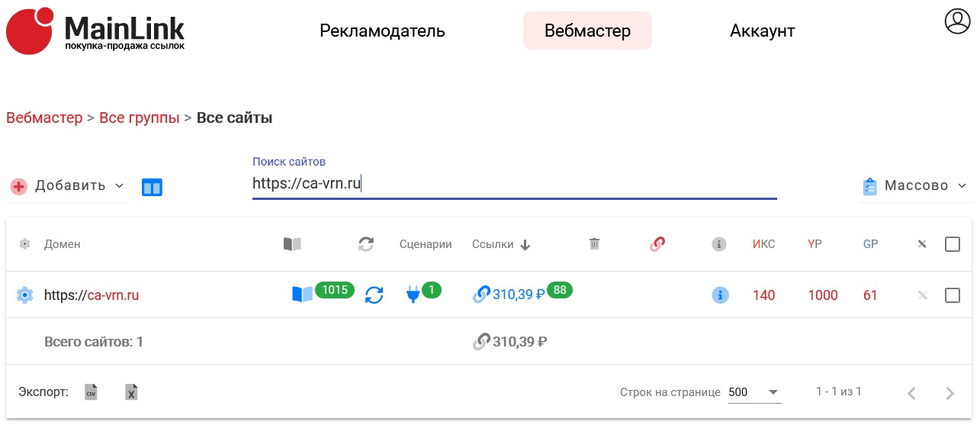Viewport: 980px width, 435px height.
Task: Expand the Добавить dropdown
Action: click(67, 185)
